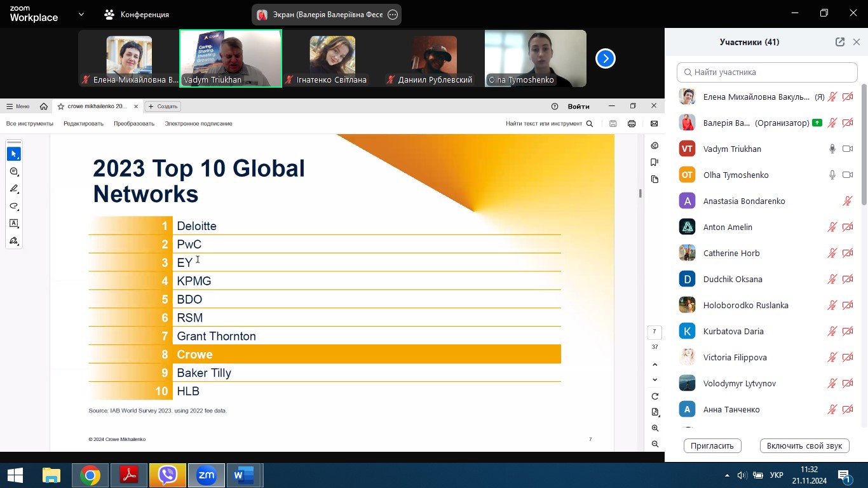The image size is (868, 488).
Task: Open screen share options three dots
Action: coord(393,15)
